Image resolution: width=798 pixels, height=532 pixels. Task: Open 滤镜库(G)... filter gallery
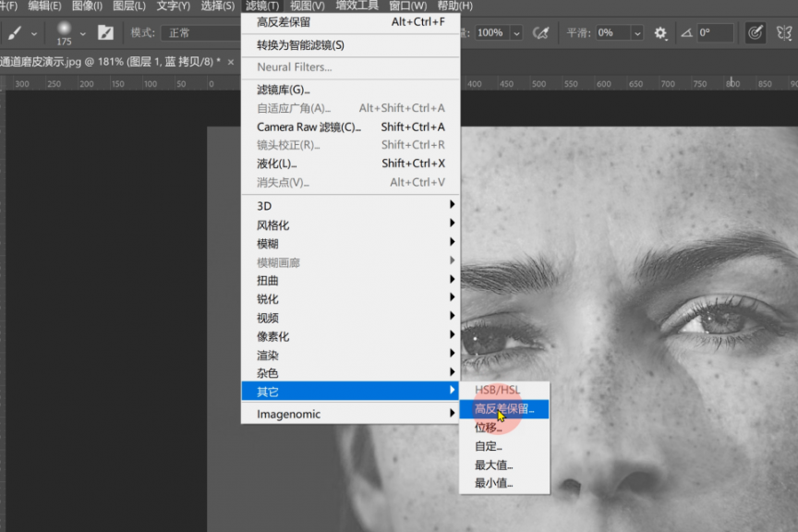pos(284,90)
